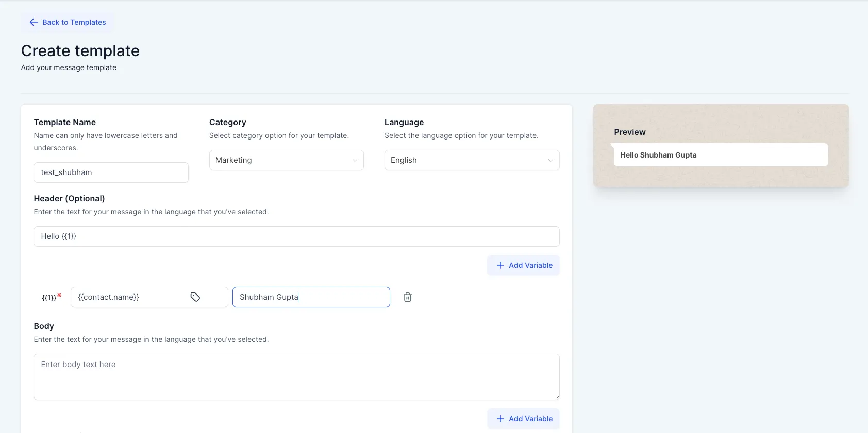Click the Hello Shubham Gupta preview bubble
Viewport: 868px width, 433px height.
pyautogui.click(x=721, y=154)
